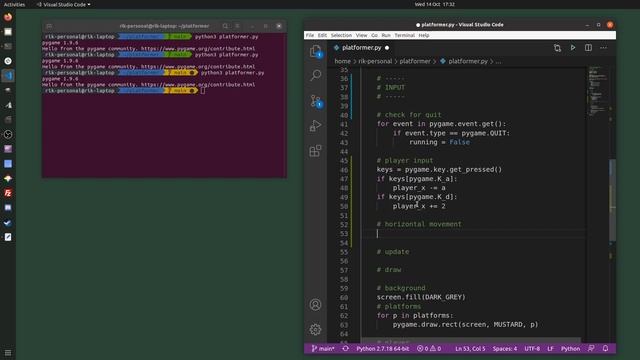Open the Terminal menu
This screenshot has height=360, width=640.
pos(404,36)
